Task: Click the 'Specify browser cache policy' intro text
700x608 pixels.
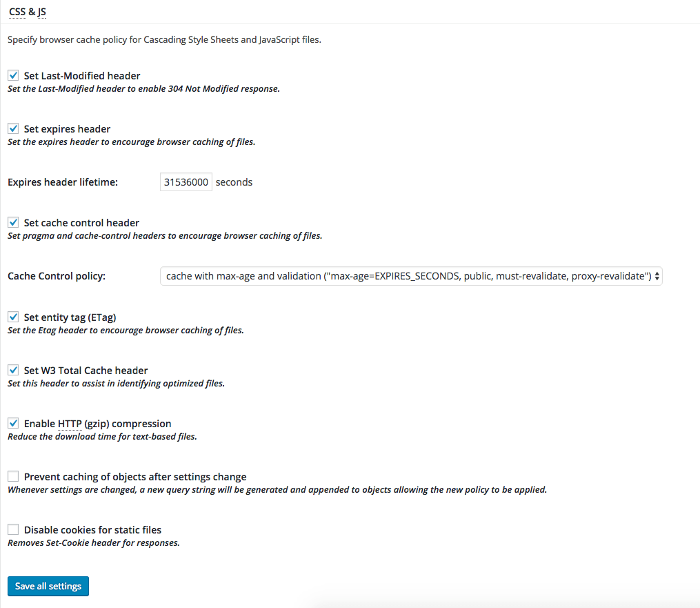Action: pyautogui.click(x=164, y=40)
